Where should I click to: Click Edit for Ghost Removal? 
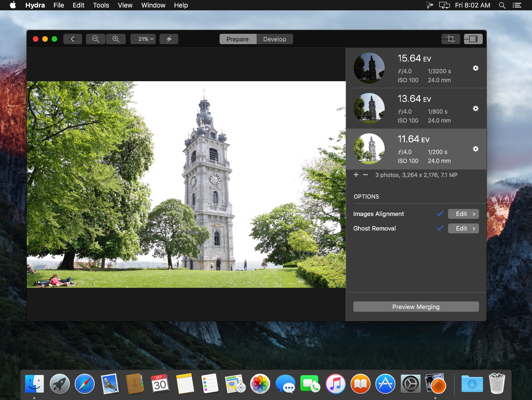click(x=464, y=229)
